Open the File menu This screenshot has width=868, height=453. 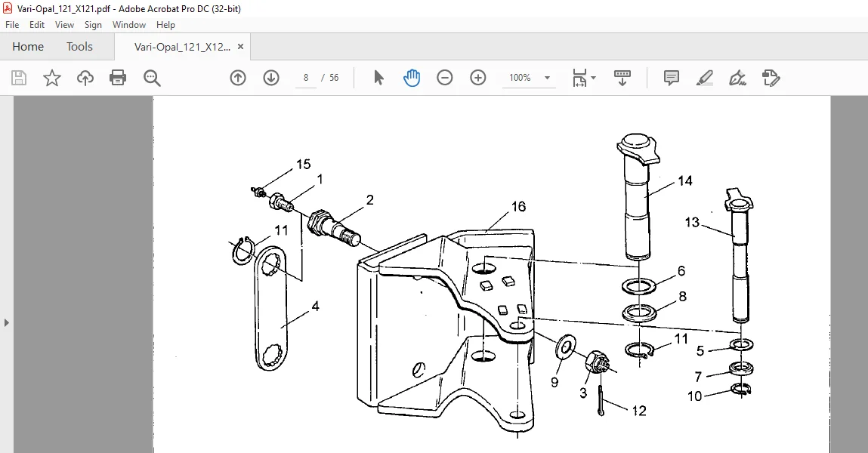pyautogui.click(x=12, y=25)
